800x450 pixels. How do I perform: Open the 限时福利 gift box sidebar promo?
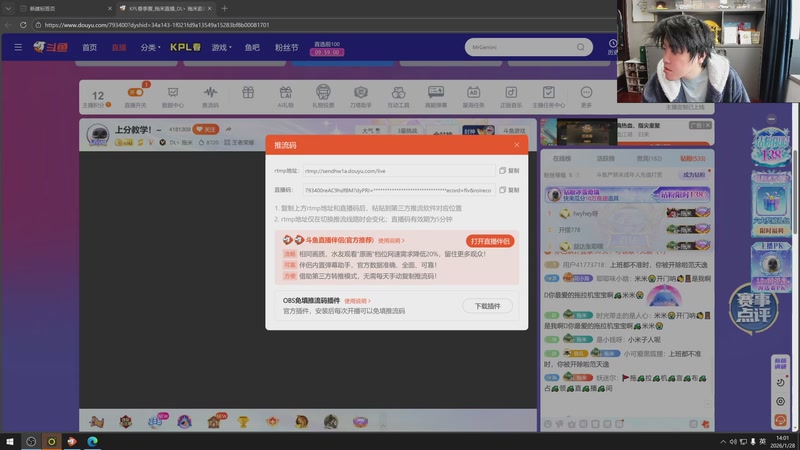click(771, 204)
